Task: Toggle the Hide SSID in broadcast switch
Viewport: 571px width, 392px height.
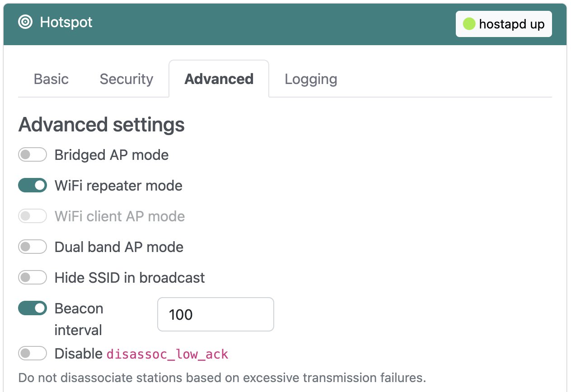Action: [x=33, y=278]
